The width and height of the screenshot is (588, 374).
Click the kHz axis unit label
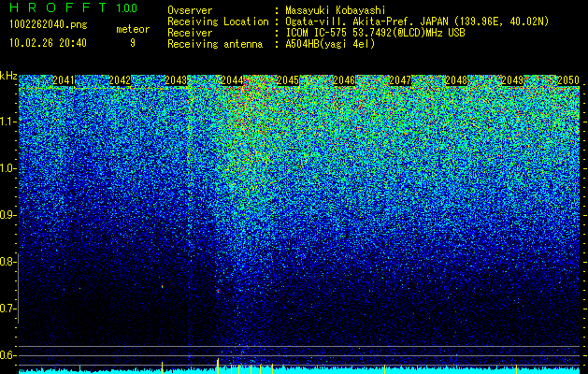pos(8,76)
